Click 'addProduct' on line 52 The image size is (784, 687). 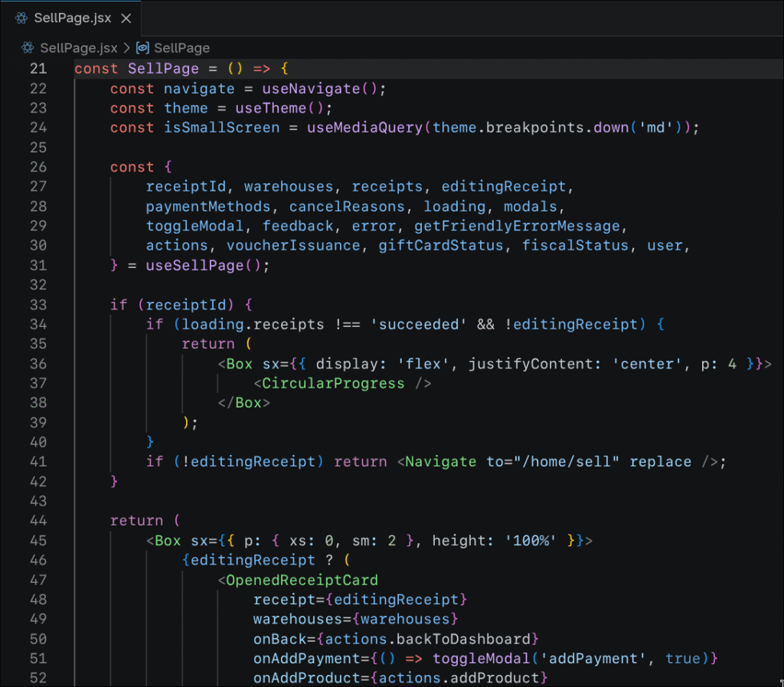pos(495,678)
